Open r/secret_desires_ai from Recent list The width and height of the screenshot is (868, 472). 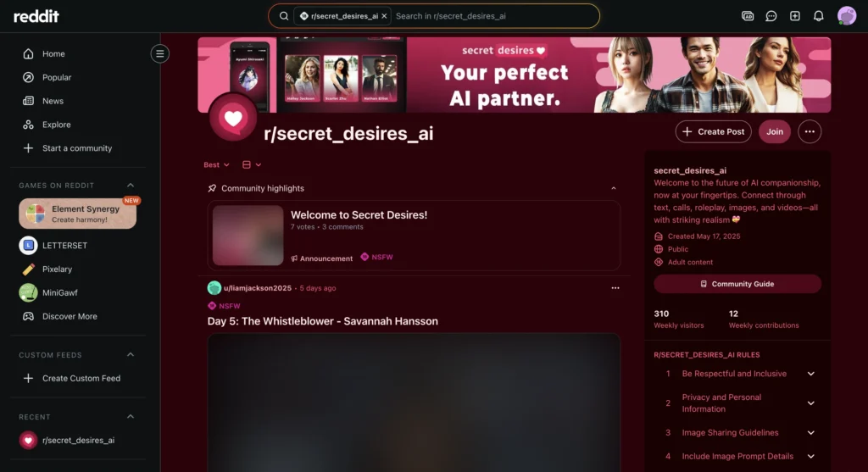click(77, 441)
